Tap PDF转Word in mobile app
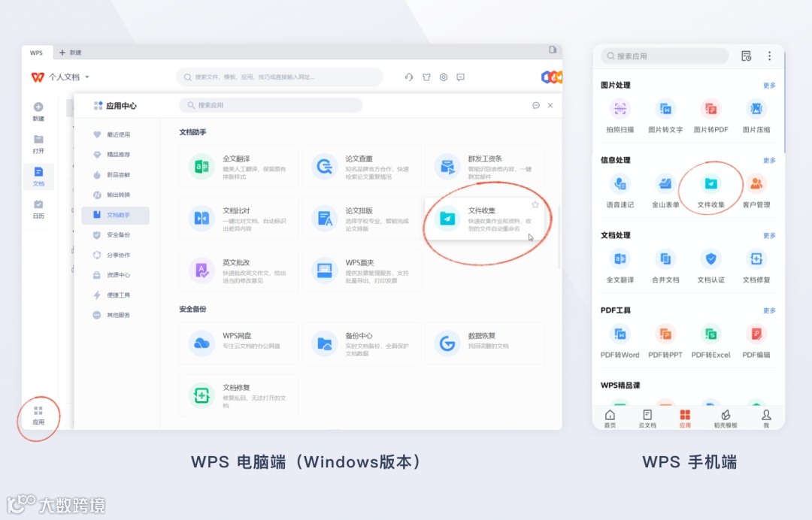Screen dimensions: 812x520 pyautogui.click(x=620, y=341)
